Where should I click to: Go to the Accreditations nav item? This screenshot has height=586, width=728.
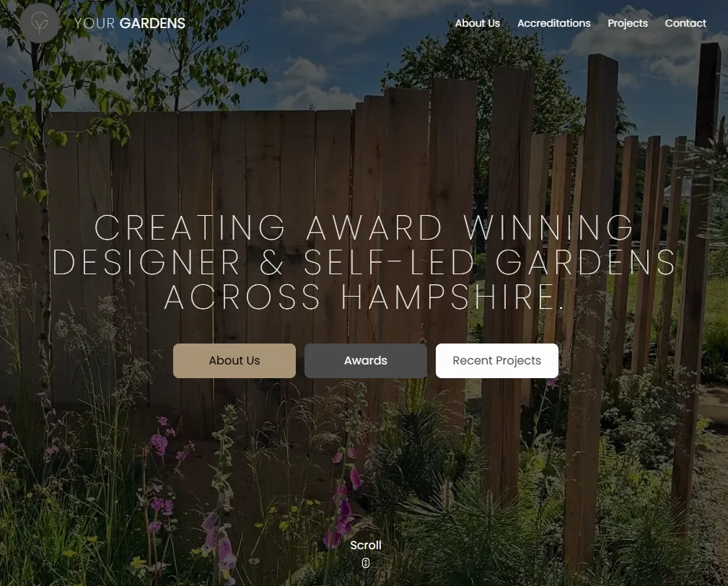554,23
